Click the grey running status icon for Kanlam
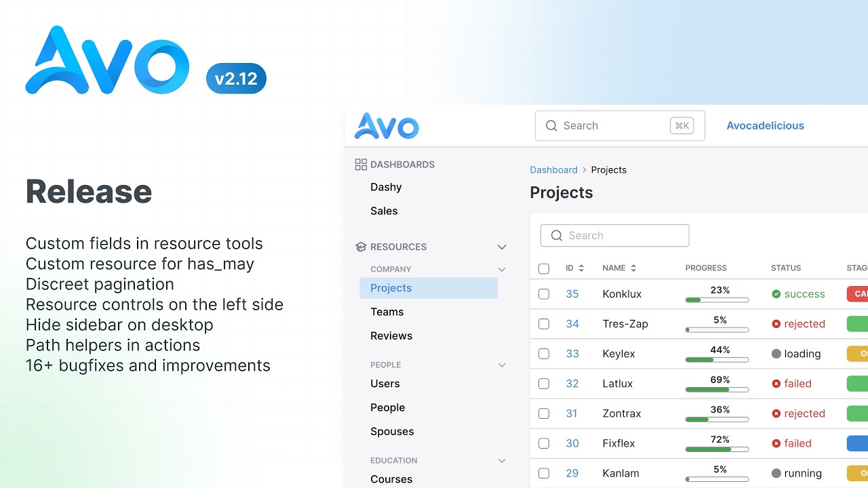 776,473
